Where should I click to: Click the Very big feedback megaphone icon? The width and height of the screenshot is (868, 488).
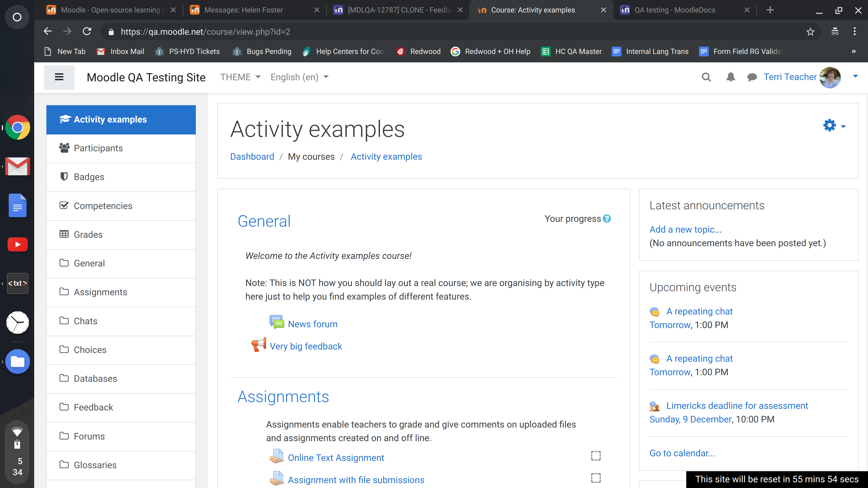259,345
